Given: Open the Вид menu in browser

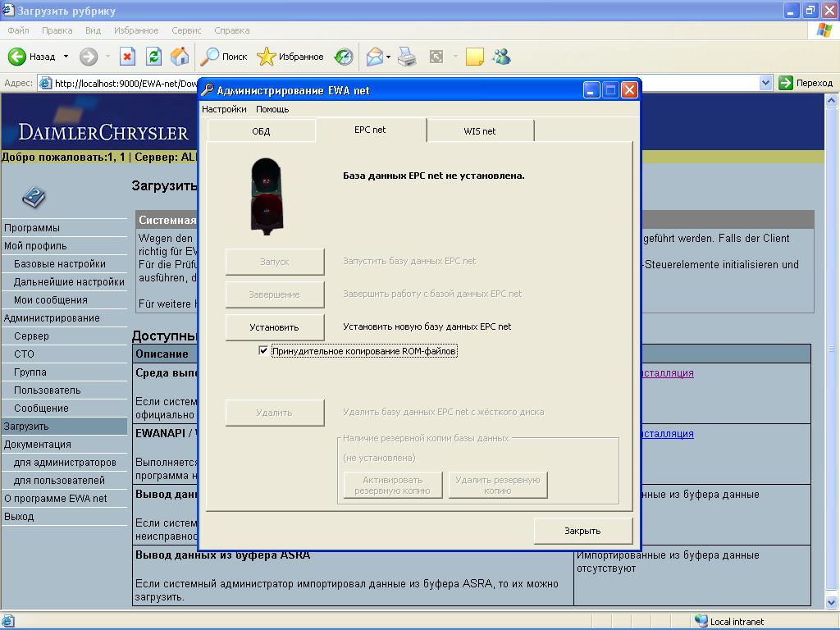Looking at the screenshot, I should pos(94,30).
